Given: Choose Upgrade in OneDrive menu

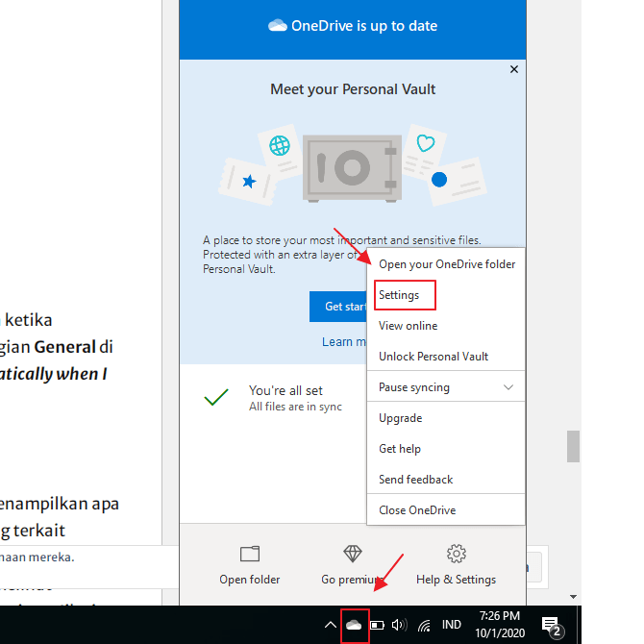Looking at the screenshot, I should pyautogui.click(x=400, y=418).
